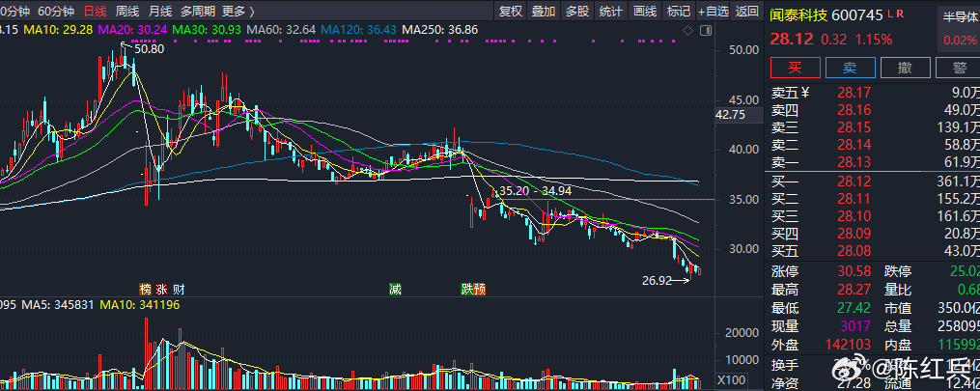Viewport: 980px width, 391px height.
Task: Open the 财 event marker on chart
Action: 179,290
